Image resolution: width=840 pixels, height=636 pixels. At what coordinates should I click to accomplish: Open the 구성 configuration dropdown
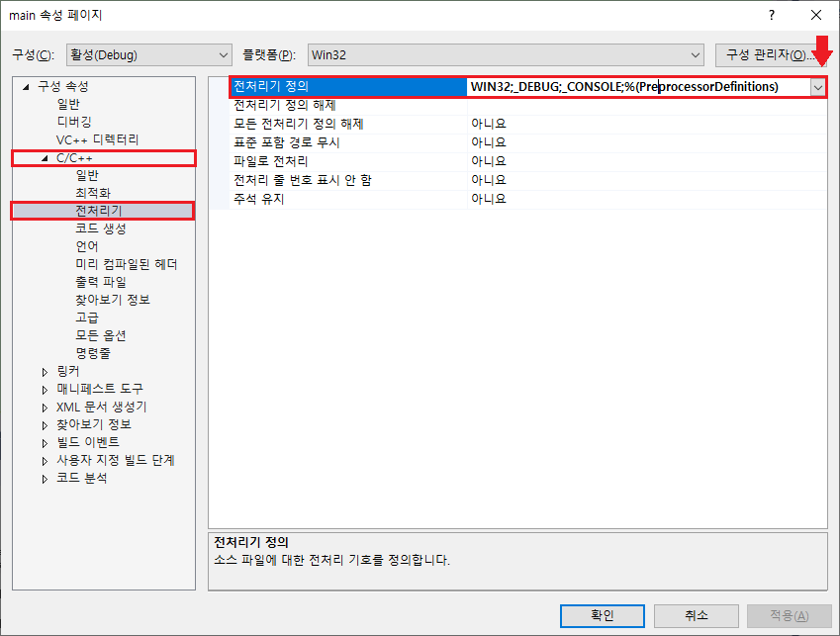pyautogui.click(x=149, y=55)
